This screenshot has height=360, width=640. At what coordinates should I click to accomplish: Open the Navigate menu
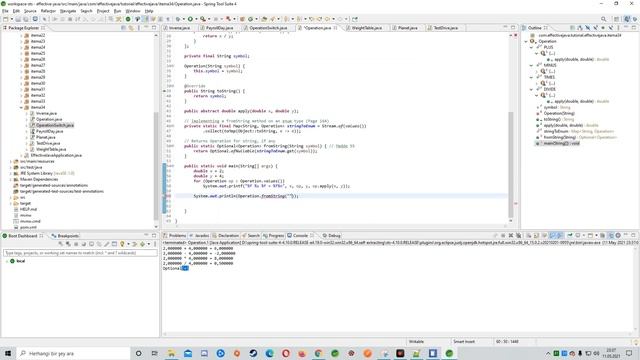click(68, 11)
